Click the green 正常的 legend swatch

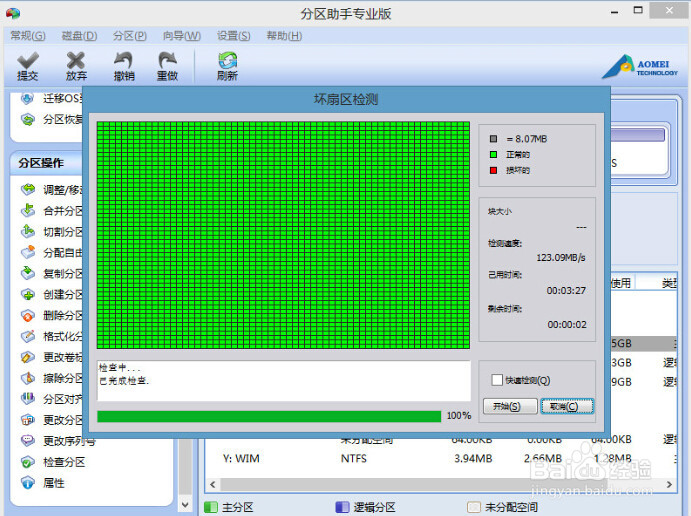pos(493,155)
